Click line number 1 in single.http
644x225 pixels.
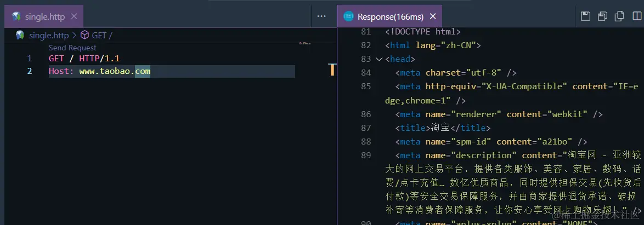29,59
